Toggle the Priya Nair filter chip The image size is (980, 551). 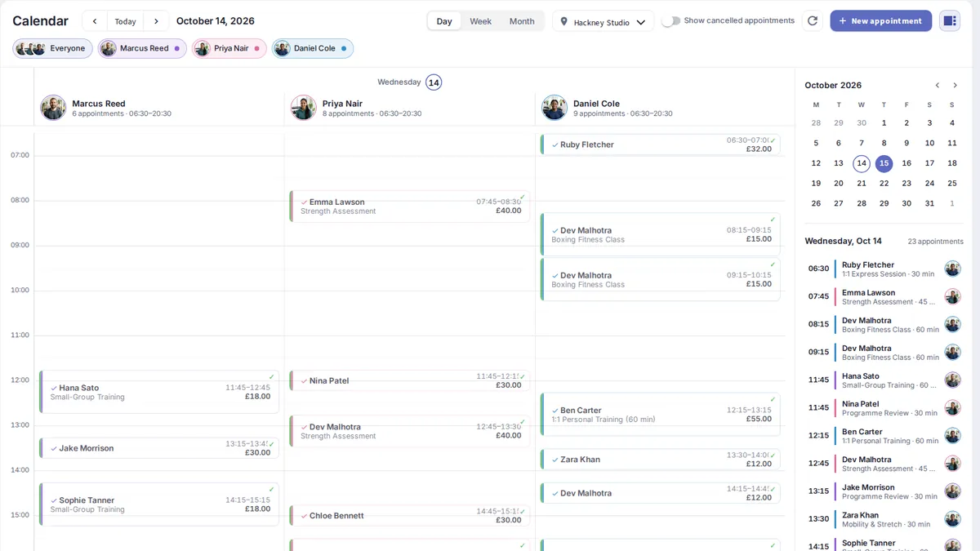229,48
